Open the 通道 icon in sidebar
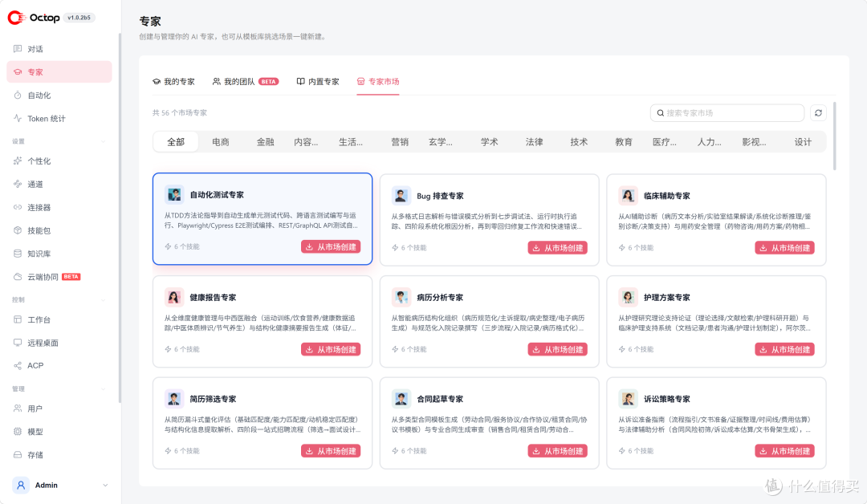 point(18,184)
